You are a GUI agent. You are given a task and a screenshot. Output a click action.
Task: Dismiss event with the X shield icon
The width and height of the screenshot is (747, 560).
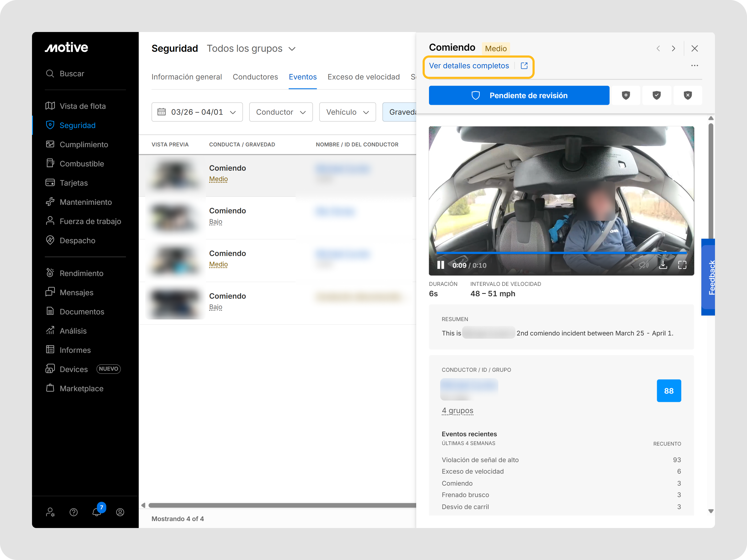point(688,95)
